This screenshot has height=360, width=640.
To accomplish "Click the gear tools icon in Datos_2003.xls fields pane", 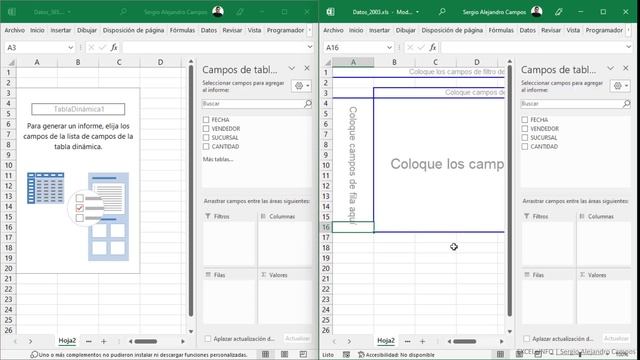I will (620, 86).
